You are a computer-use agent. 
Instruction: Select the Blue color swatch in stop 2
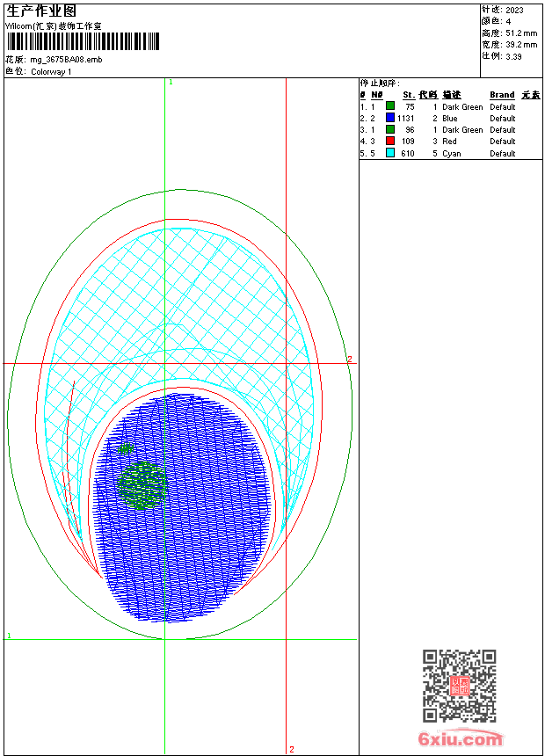(390, 118)
